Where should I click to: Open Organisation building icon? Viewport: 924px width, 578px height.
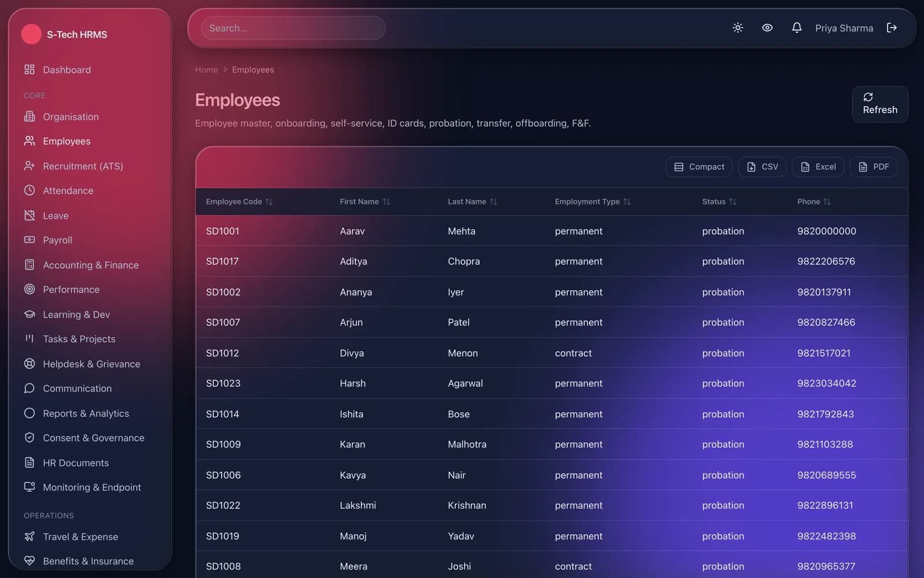coord(29,116)
